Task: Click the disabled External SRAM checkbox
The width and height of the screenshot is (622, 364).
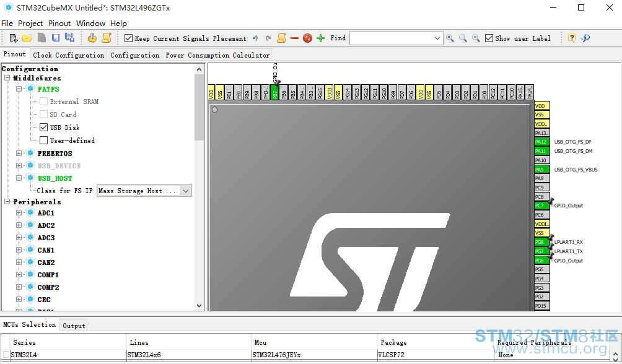Action: [43, 102]
